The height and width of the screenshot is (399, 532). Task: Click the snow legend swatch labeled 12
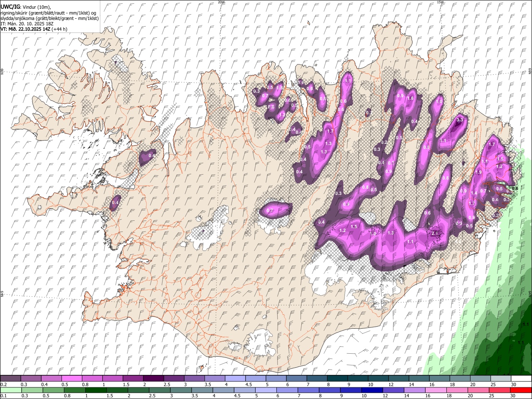click(x=398, y=378)
